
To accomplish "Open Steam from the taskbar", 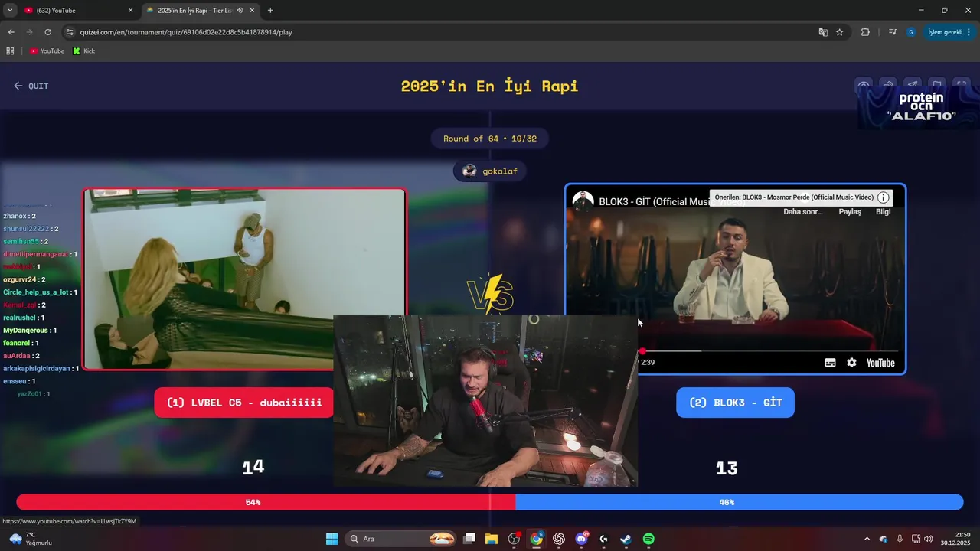I will pos(626,539).
